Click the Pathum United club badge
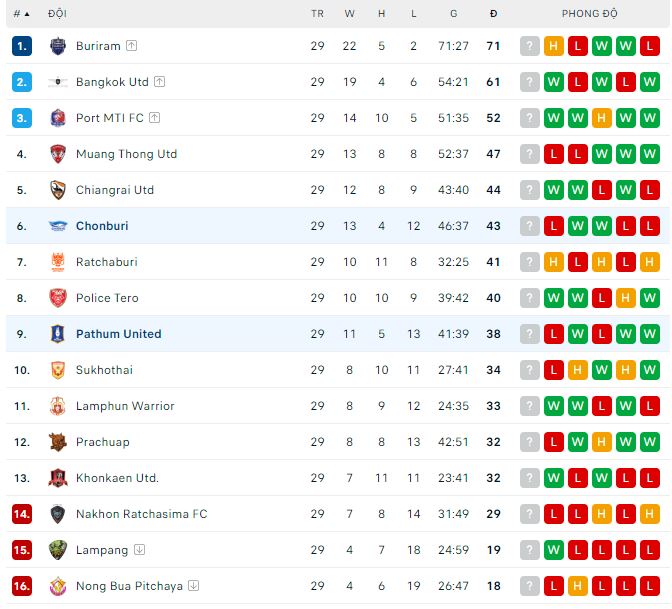This screenshot has width=672, height=609. 58,334
